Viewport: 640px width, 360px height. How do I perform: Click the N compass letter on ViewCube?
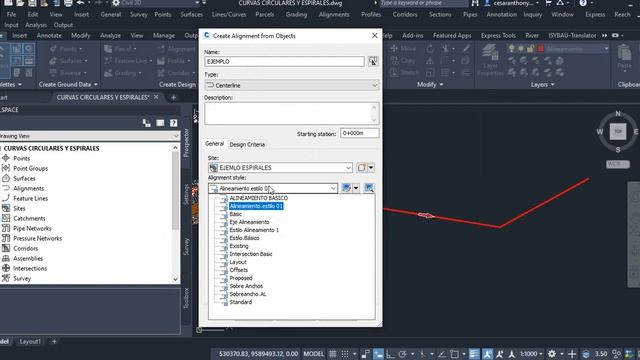click(x=618, y=113)
